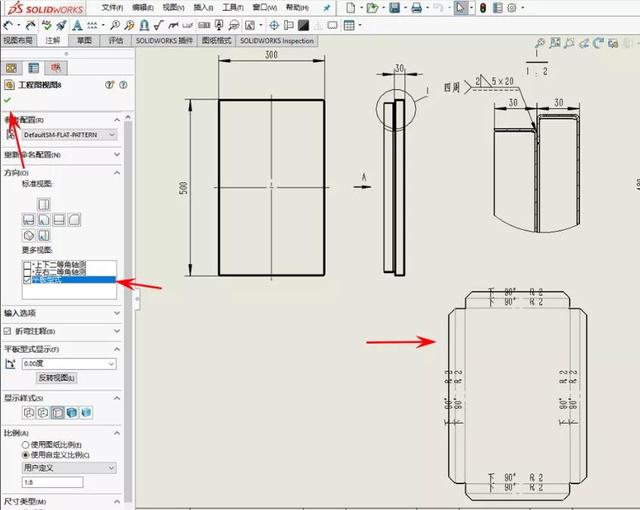
Task: Click the Save disk icon
Action: coord(394,7)
